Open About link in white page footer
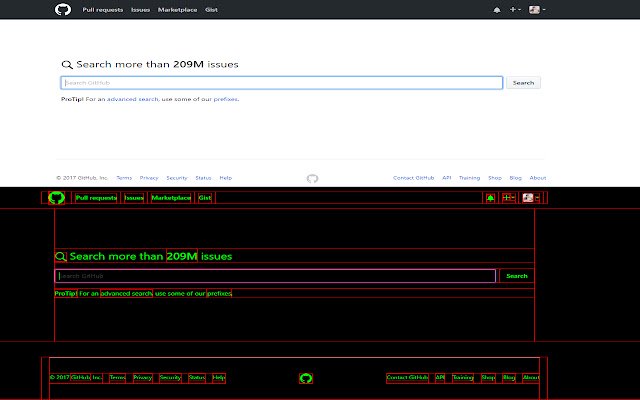The height and width of the screenshot is (400, 640). pyautogui.click(x=538, y=178)
